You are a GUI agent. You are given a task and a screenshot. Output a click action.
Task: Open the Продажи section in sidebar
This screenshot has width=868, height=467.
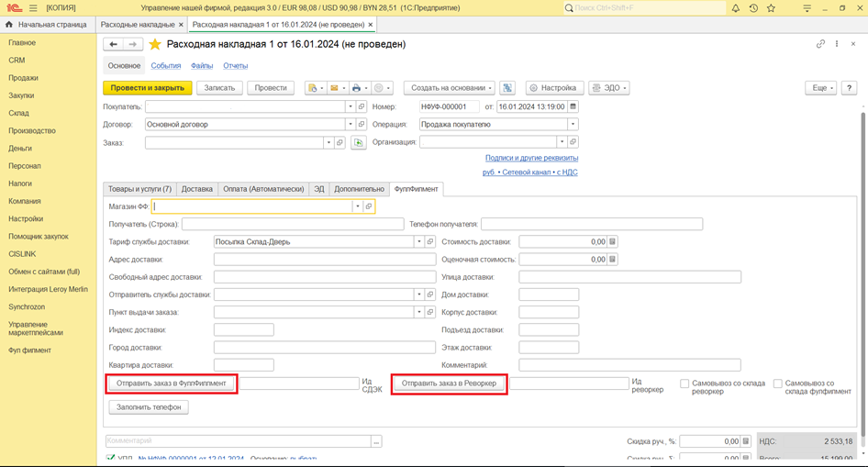click(x=23, y=78)
